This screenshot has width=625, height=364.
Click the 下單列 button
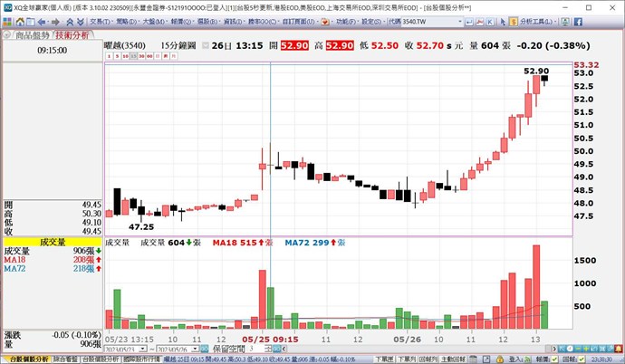407,359
